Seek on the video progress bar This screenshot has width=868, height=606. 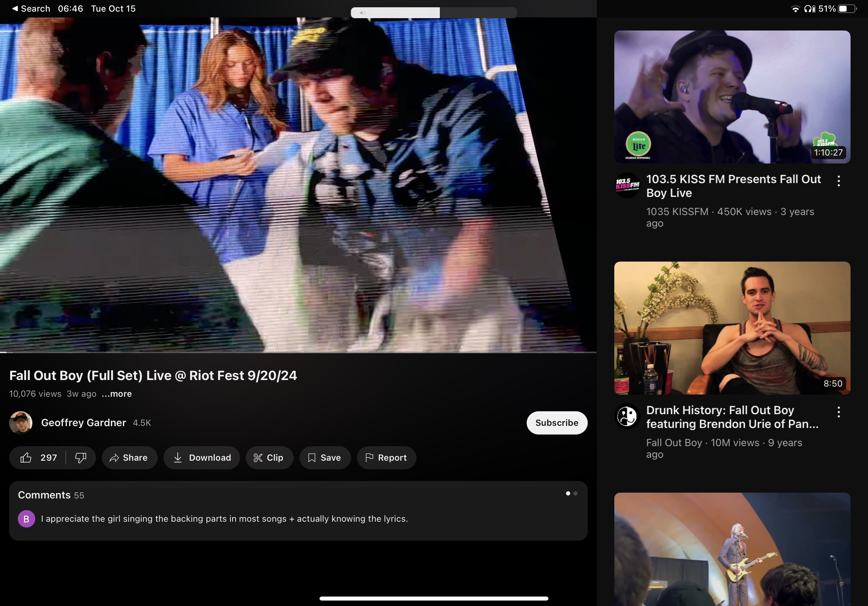coord(298,352)
